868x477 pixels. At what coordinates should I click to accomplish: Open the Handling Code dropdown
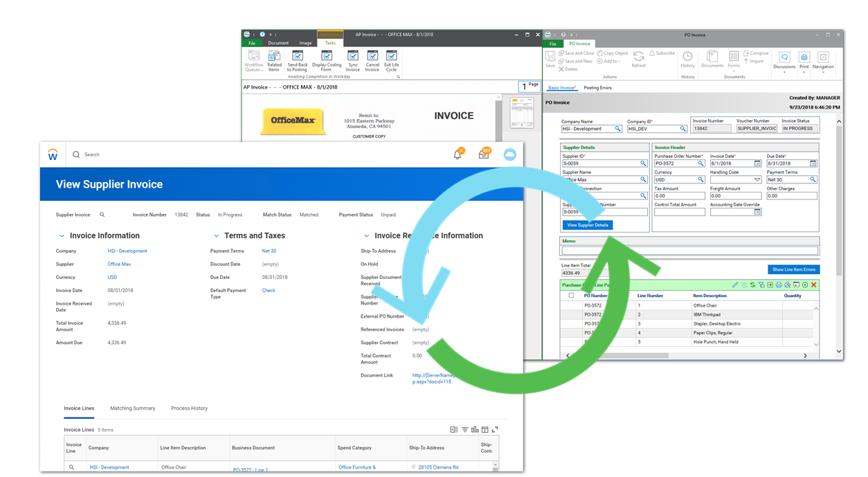click(757, 179)
